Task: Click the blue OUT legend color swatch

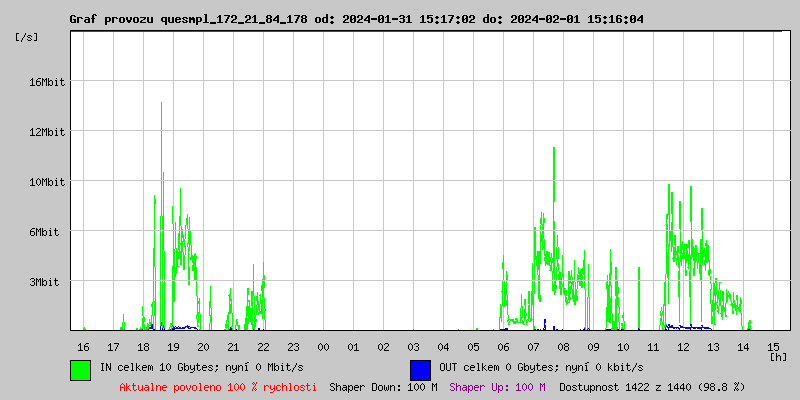Action: [420, 369]
